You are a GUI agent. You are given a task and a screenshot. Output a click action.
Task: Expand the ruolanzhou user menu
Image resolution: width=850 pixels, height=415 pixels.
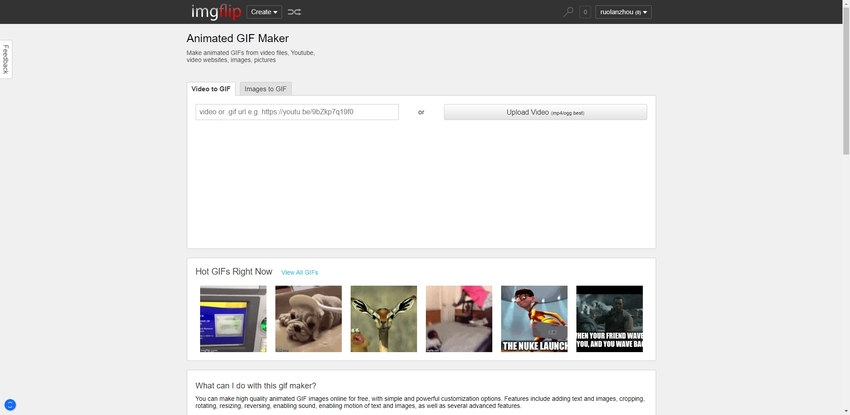[x=623, y=12]
